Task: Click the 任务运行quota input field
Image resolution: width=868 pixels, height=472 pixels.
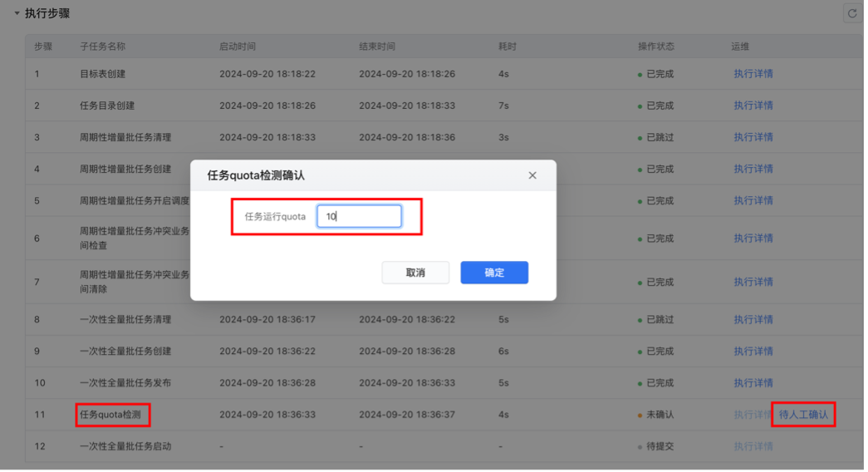Action: 360,217
